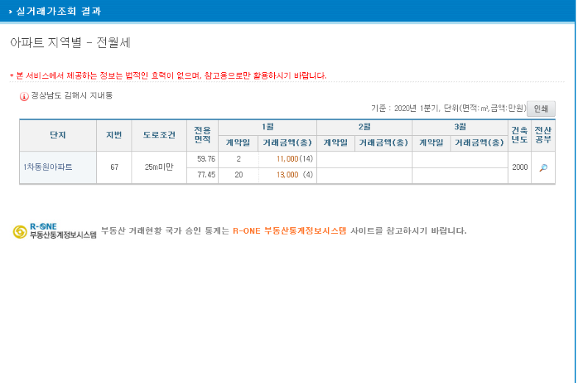Click the 25m미만 road condition cell
Viewport: 588px width, 383px height.
(x=159, y=168)
